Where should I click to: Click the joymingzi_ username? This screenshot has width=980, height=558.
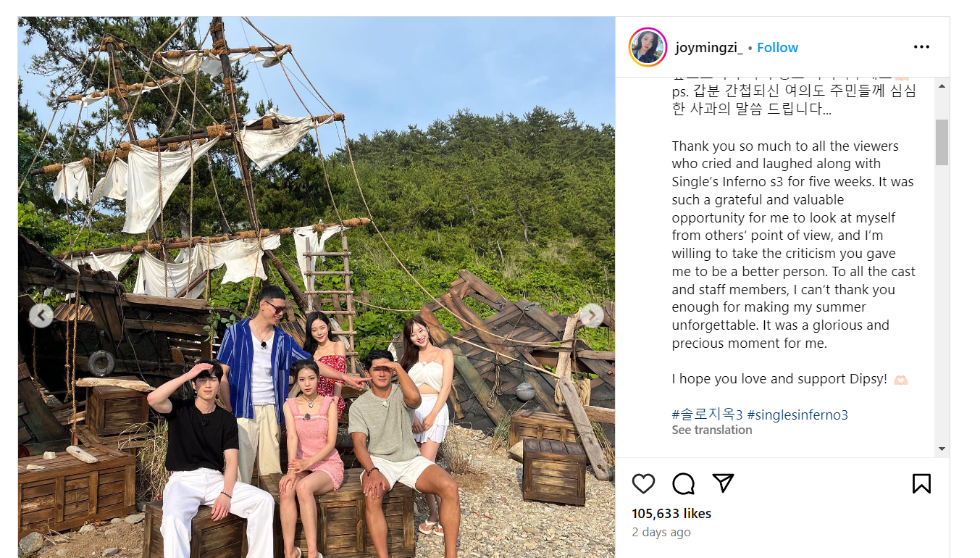click(708, 48)
